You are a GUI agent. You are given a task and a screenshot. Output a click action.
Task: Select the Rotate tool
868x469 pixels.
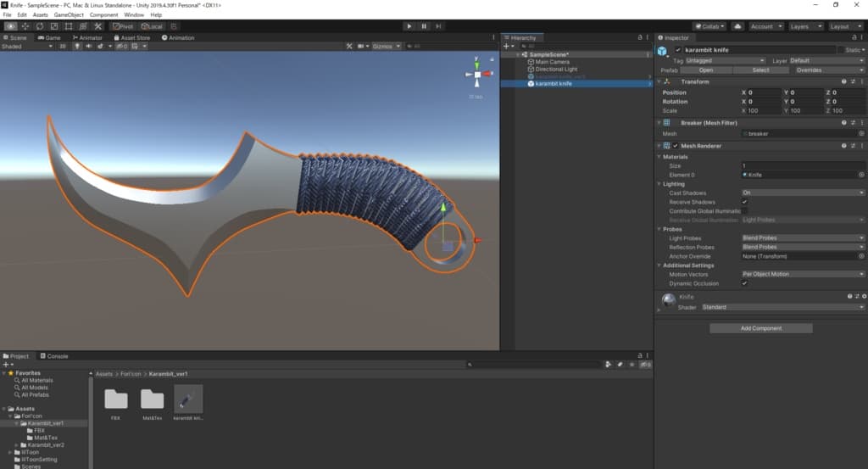[x=40, y=26]
